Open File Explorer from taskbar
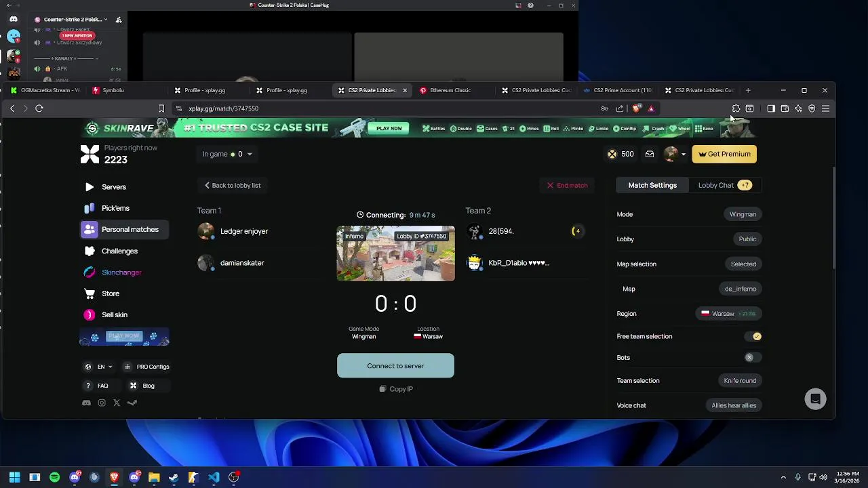Screen dimensions: 868x488 point(154,477)
